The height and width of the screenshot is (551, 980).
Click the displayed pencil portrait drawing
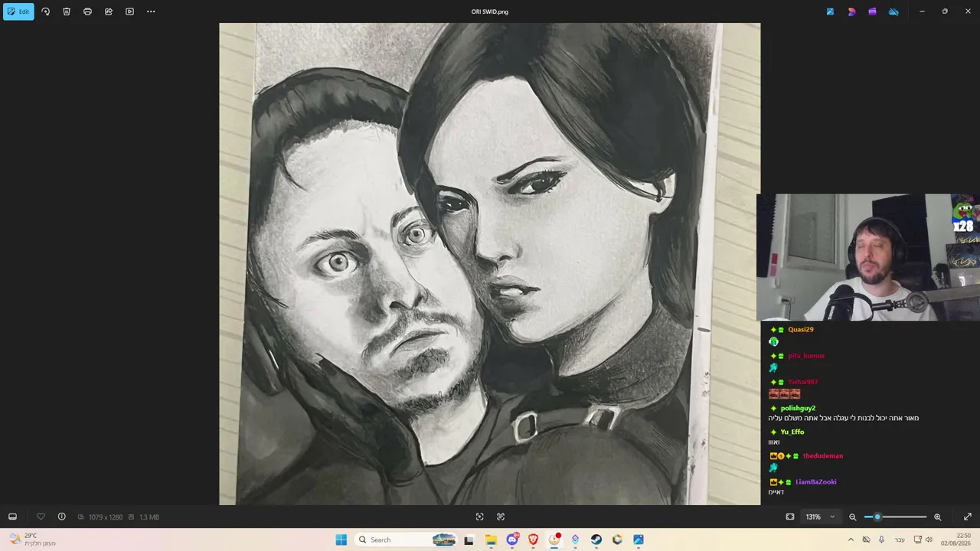click(490, 264)
